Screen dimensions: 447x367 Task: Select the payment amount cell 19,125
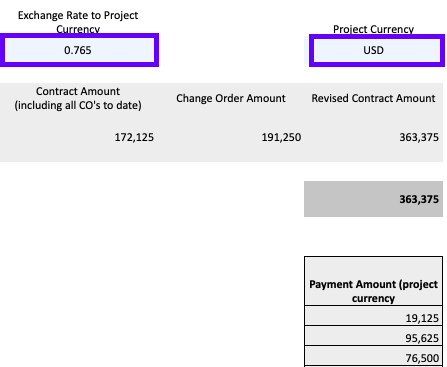tap(373, 316)
